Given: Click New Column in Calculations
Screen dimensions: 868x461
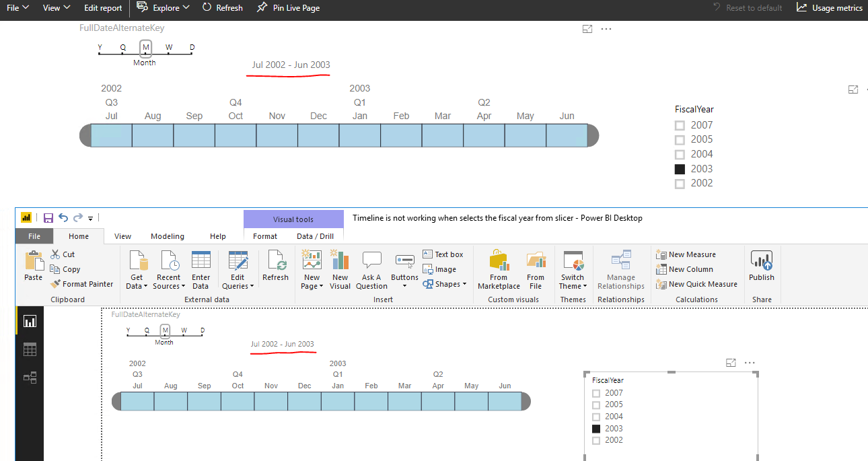Looking at the screenshot, I should coord(684,269).
